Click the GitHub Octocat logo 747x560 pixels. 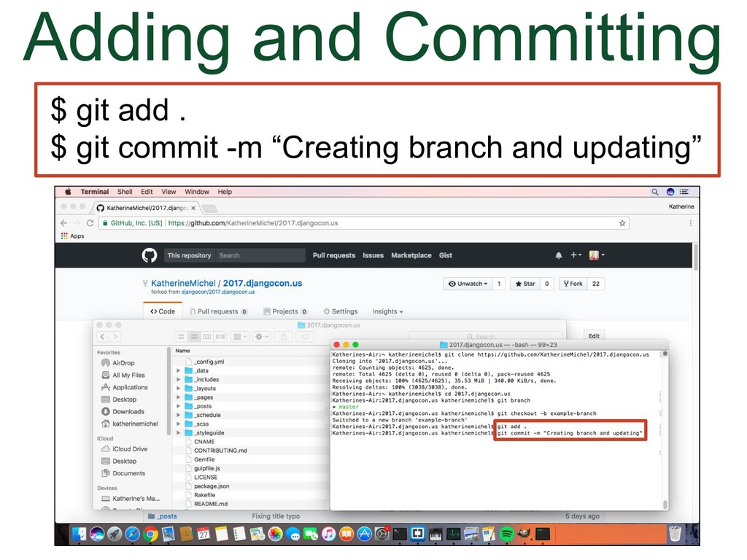click(x=149, y=255)
